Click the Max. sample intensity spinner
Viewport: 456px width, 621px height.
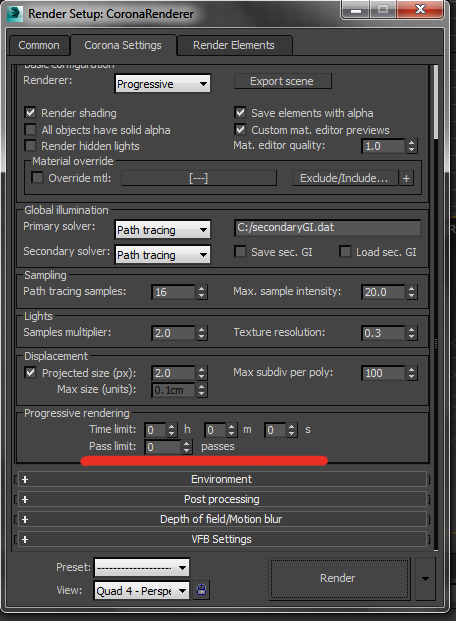pyautogui.click(x=412, y=292)
